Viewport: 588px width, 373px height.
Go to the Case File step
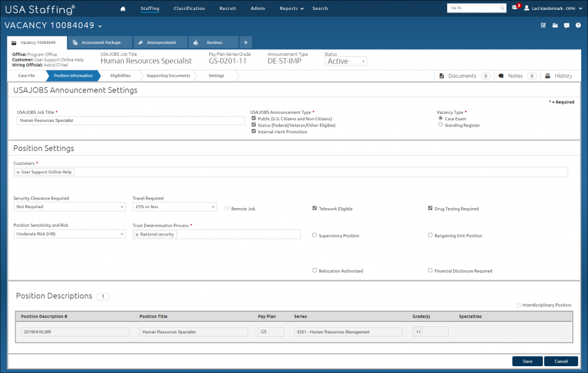click(x=27, y=76)
